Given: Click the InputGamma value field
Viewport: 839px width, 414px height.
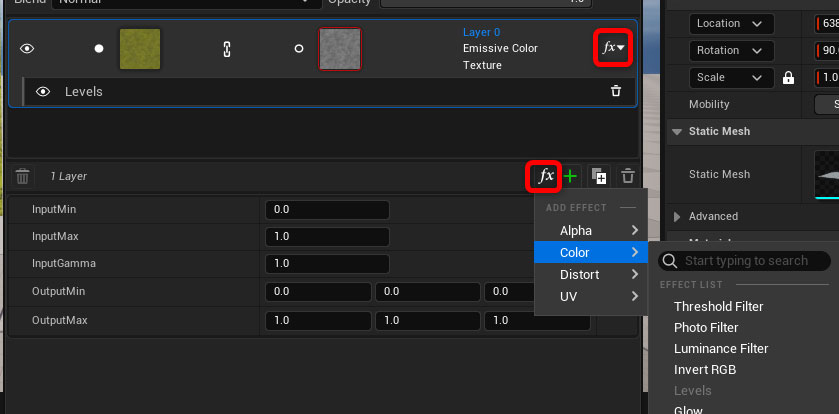Looking at the screenshot, I should [x=327, y=264].
